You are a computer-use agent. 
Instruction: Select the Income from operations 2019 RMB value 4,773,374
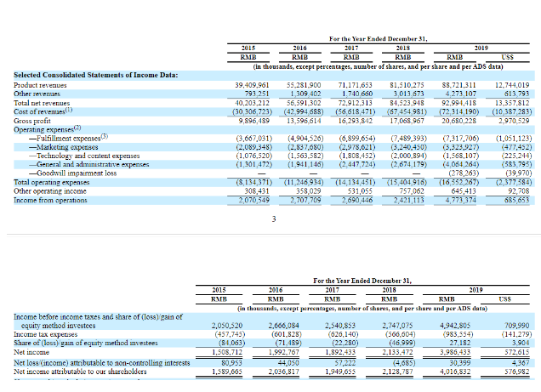(x=458, y=200)
